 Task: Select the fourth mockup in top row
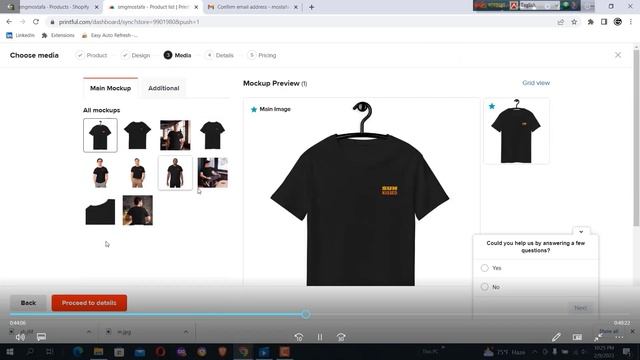[x=213, y=135]
